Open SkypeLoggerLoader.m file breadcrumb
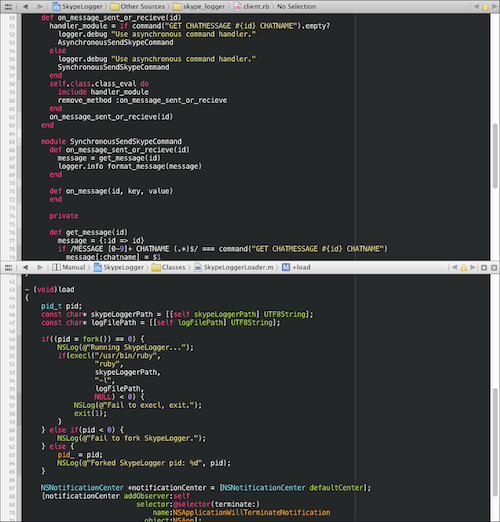Screen dimensions: 500x522 pyautogui.click(x=234, y=267)
